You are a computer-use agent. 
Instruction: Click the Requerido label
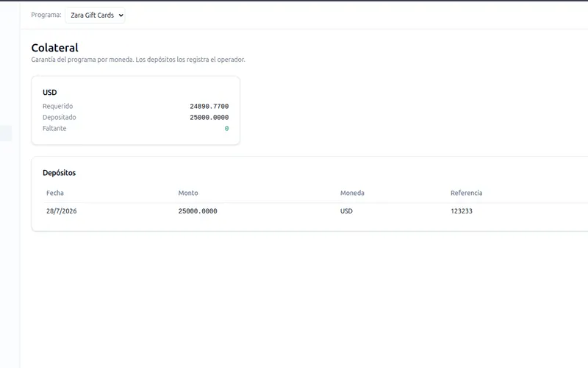(58, 106)
